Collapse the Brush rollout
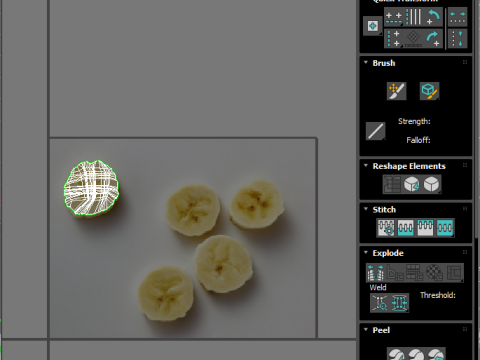This screenshot has height=360, width=480. (366, 63)
